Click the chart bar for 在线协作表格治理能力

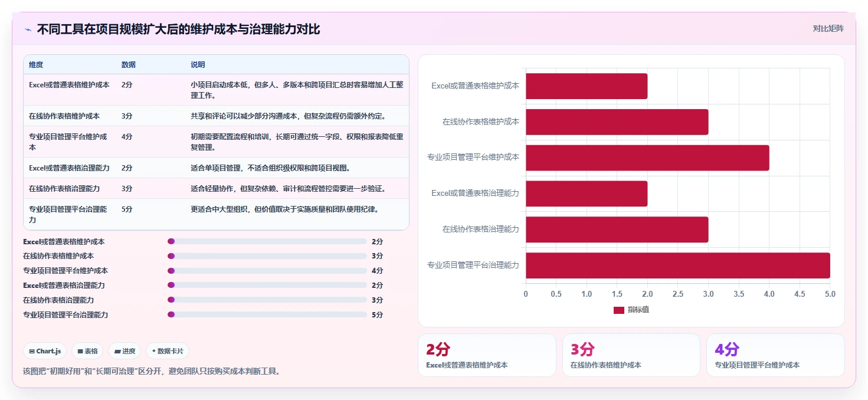point(617,229)
